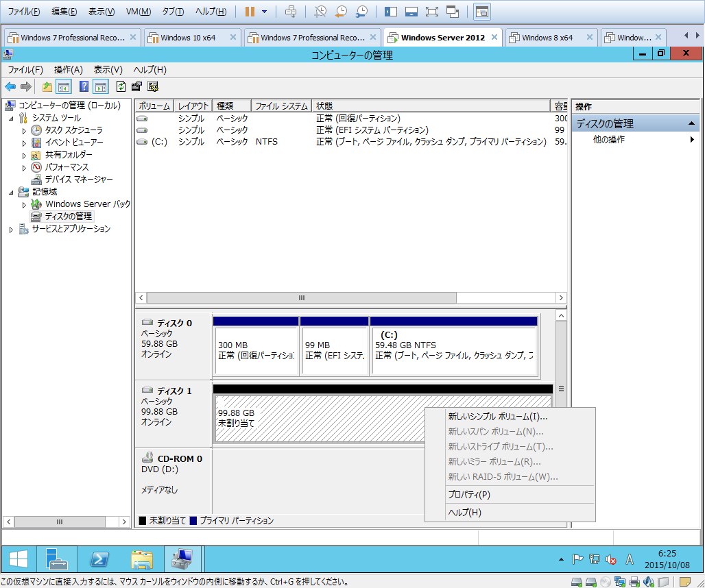Expand the サービスとアプリケーション node
This screenshot has width=705, height=588.
[x=11, y=230]
